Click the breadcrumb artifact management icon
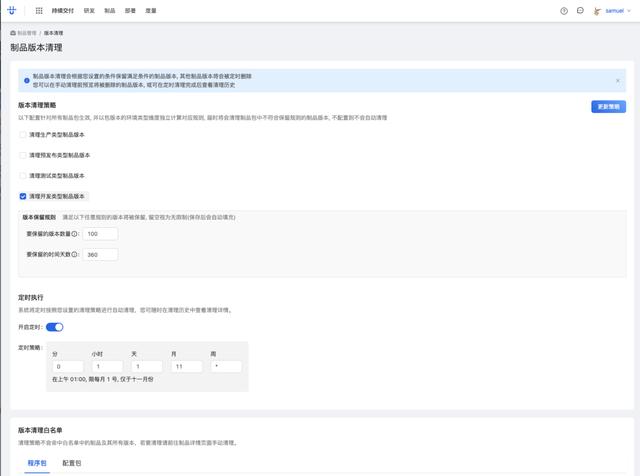The image size is (640, 476). pyautogui.click(x=13, y=33)
